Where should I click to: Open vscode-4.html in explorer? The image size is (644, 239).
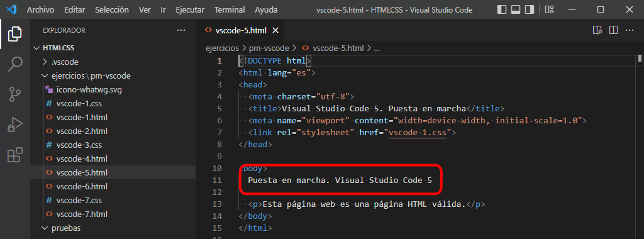[x=113, y=158]
